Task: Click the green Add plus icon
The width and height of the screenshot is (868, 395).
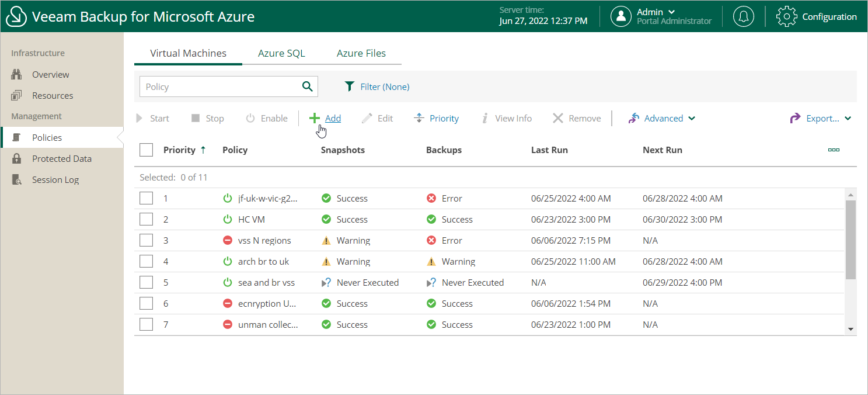Action: coord(315,118)
